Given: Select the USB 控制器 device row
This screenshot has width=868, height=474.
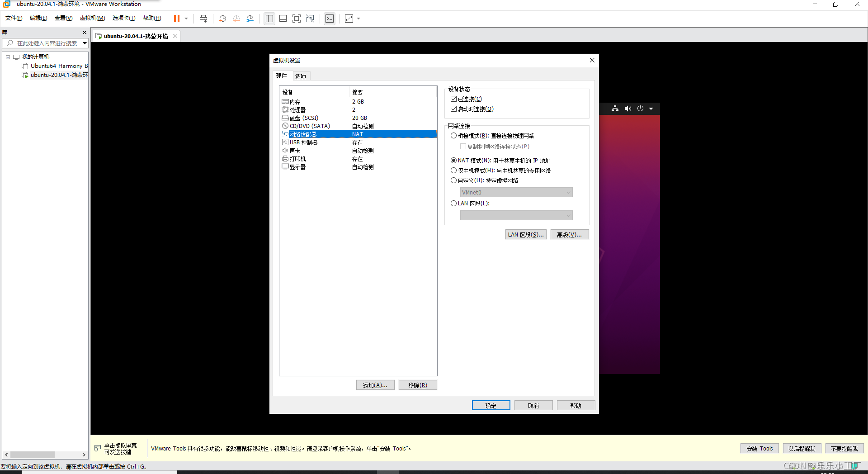Looking at the screenshot, I should (359, 142).
